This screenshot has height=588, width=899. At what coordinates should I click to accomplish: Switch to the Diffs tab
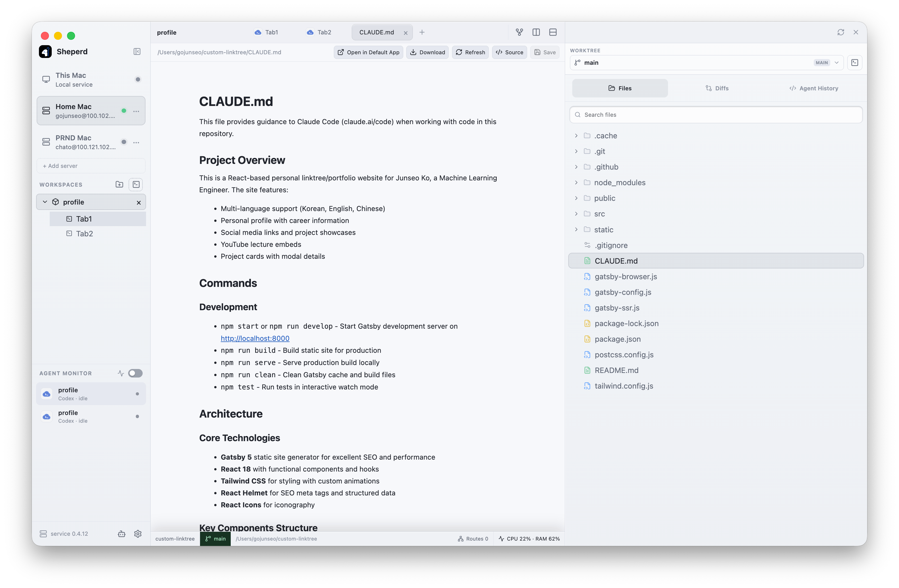[717, 88]
